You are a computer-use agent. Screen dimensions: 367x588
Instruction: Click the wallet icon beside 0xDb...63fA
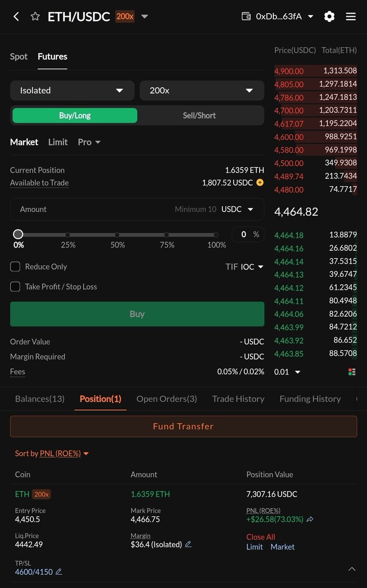pos(246,17)
